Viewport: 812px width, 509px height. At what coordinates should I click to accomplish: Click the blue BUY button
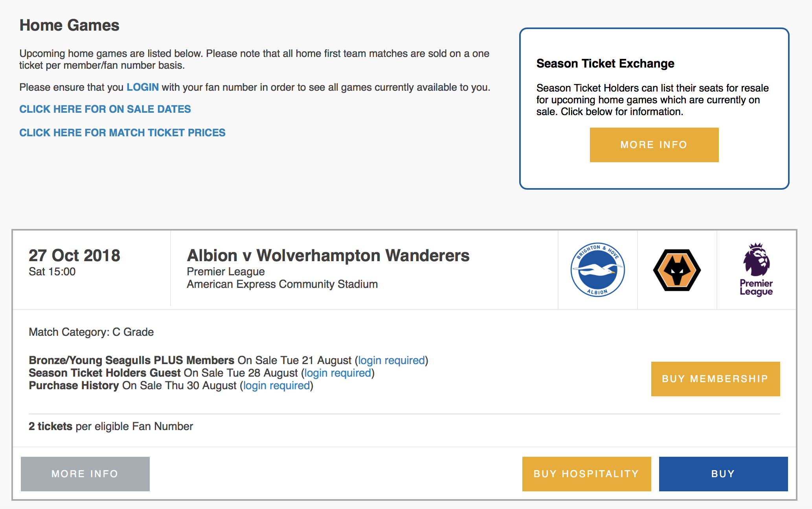click(723, 474)
